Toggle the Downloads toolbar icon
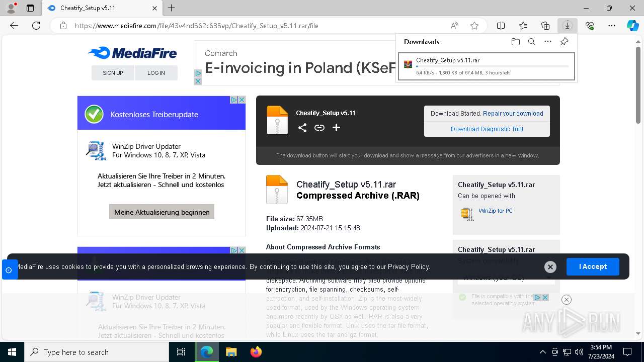The image size is (644, 362). (x=568, y=26)
